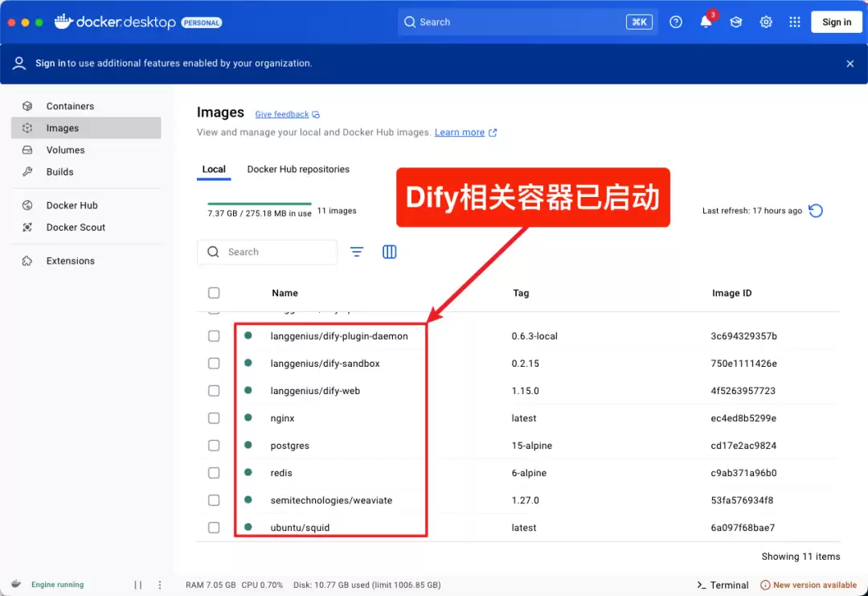Click the PERSONAL plan badge
The height and width of the screenshot is (596, 868).
tap(202, 23)
